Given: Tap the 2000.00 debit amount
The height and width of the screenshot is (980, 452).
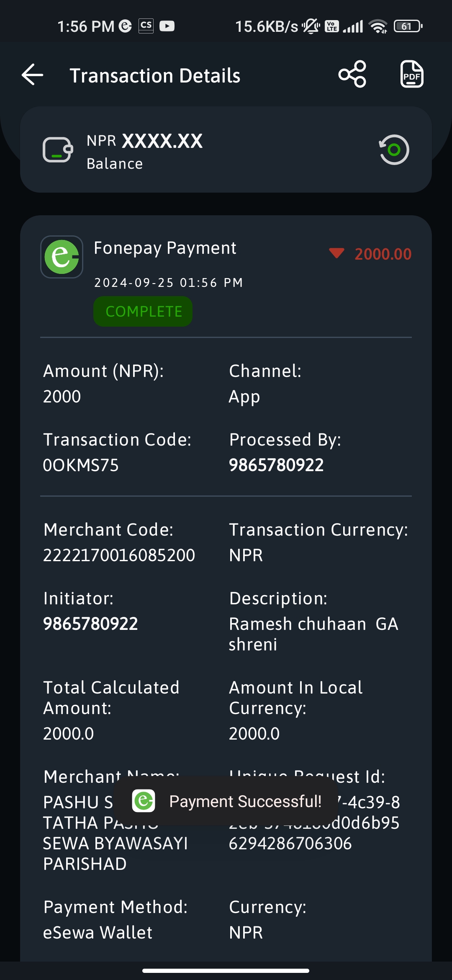Looking at the screenshot, I should [x=383, y=254].
